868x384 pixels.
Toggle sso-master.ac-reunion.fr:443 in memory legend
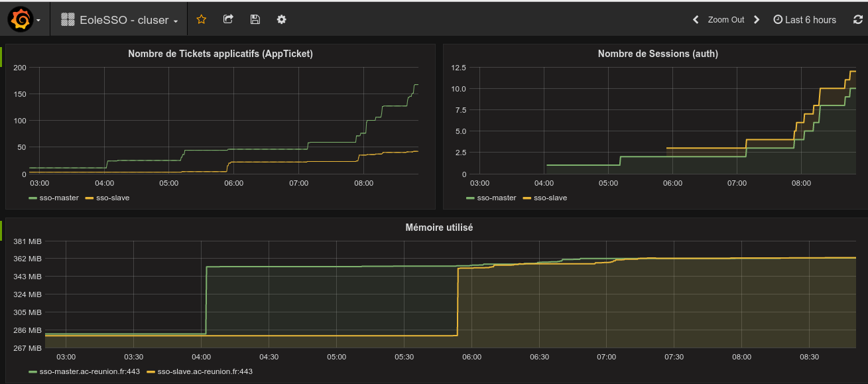pyautogui.click(x=90, y=371)
